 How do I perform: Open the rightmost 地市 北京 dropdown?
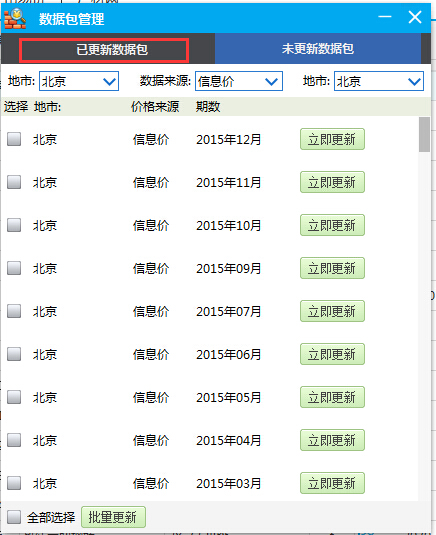point(379,81)
